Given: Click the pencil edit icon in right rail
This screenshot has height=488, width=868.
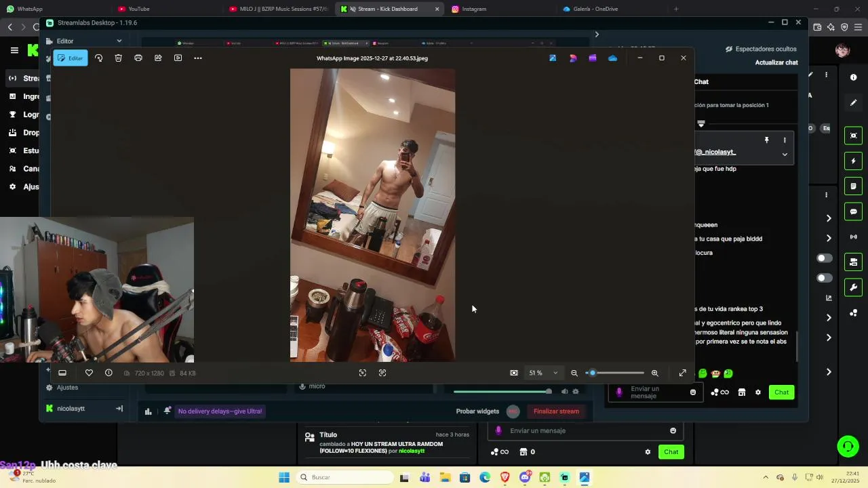Looking at the screenshot, I should click(854, 103).
